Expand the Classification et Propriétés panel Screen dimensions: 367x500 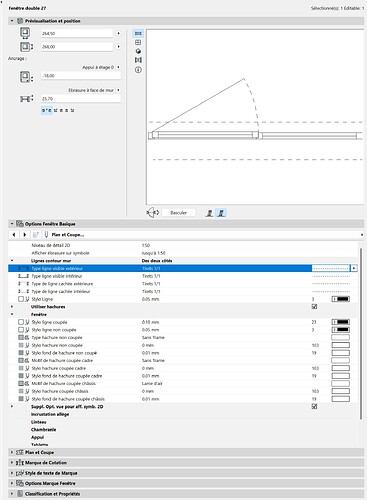(x=12, y=494)
